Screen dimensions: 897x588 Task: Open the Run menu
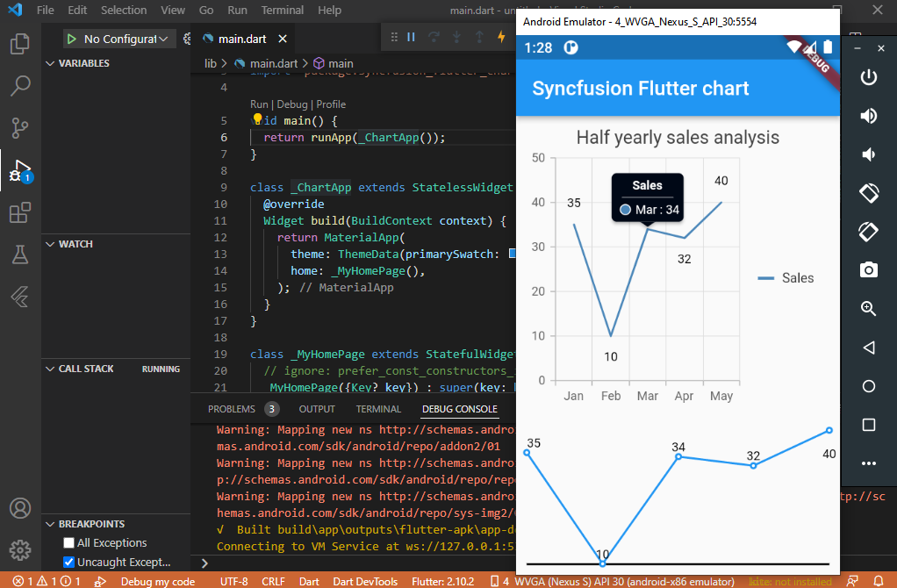pyautogui.click(x=237, y=10)
